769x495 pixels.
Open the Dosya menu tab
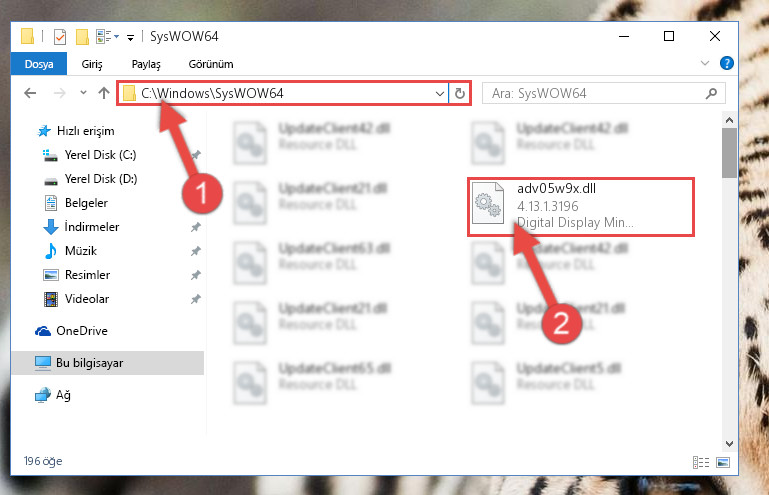(x=39, y=64)
